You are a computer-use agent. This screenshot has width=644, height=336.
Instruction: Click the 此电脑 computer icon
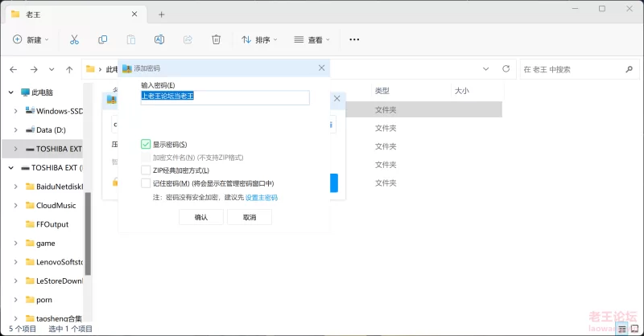pyautogui.click(x=26, y=92)
